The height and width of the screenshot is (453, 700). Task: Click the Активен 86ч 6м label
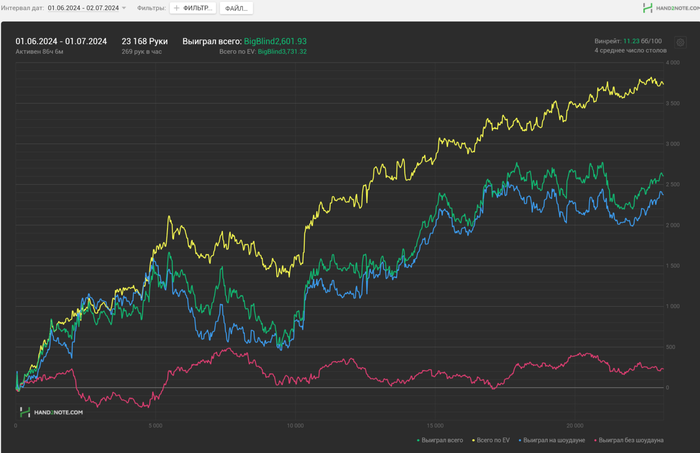tap(39, 52)
